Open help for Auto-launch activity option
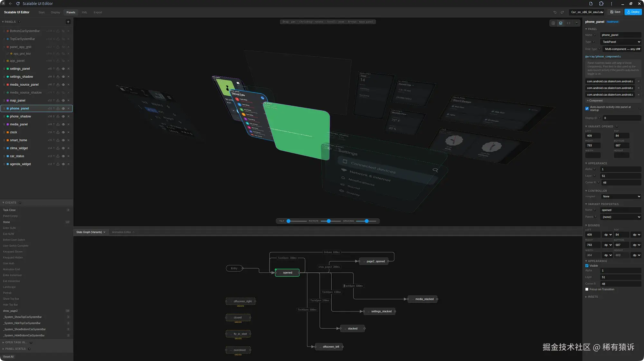Viewport: 644px width, 361px height. 640,109
